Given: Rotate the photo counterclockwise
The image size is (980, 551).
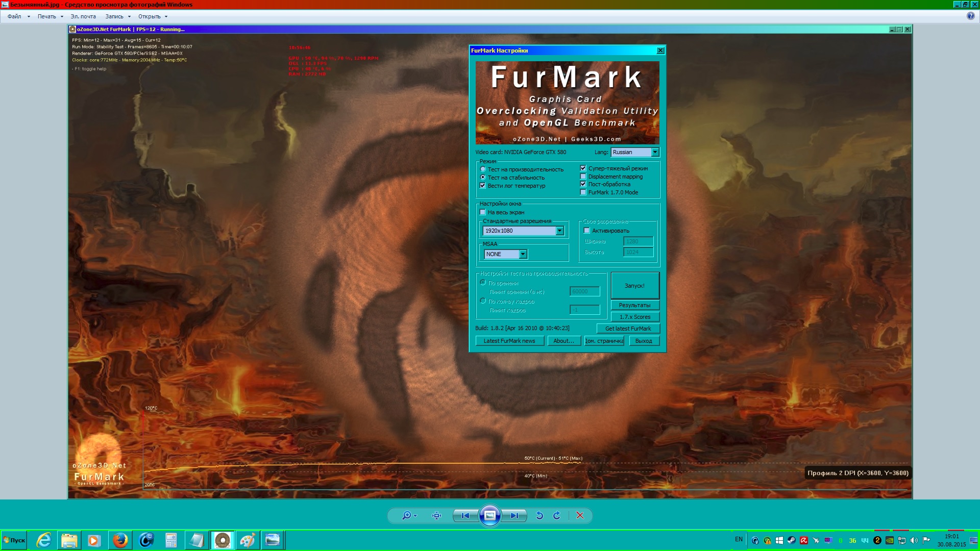Looking at the screenshot, I should click(540, 516).
